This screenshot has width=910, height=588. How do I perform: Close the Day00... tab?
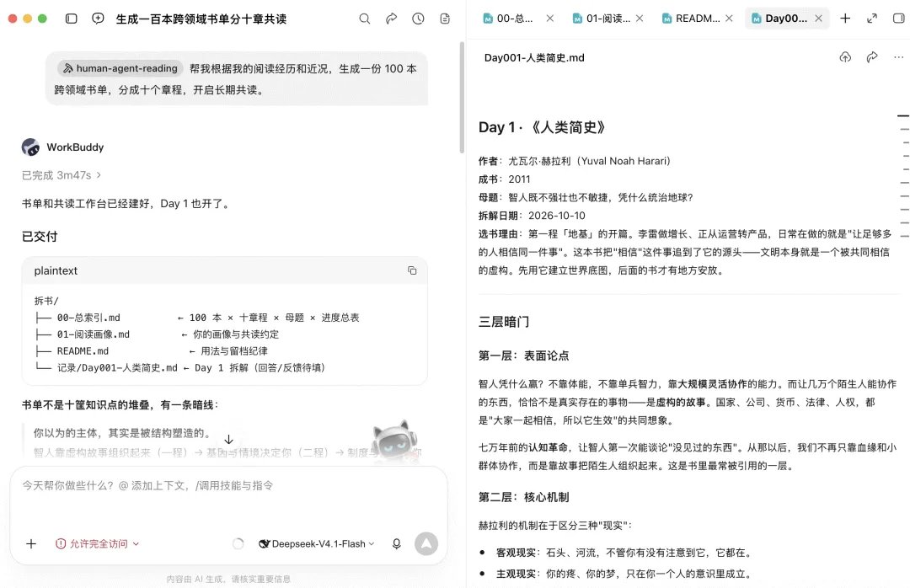click(818, 19)
